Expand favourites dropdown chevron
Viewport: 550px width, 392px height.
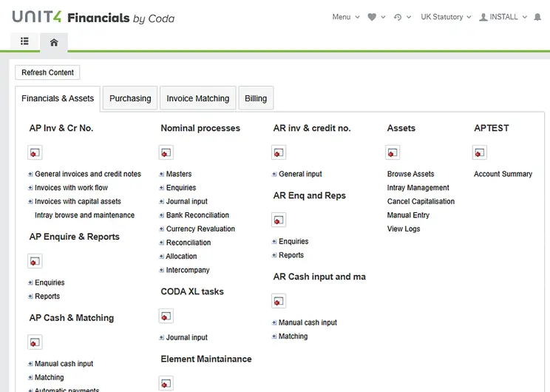(x=383, y=17)
